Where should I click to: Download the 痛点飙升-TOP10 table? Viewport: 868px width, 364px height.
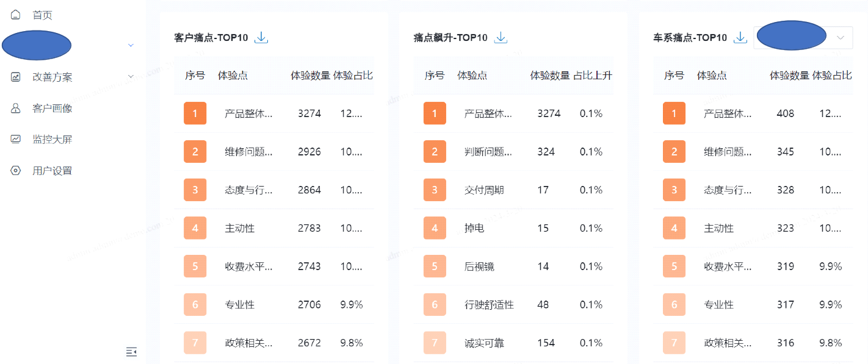[501, 38]
